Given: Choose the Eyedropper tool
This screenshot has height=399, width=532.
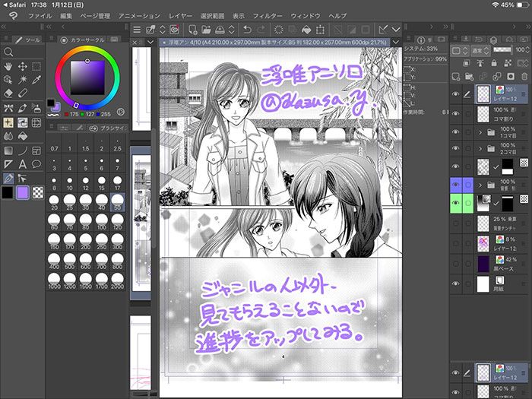Looking at the screenshot, I should [36, 79].
